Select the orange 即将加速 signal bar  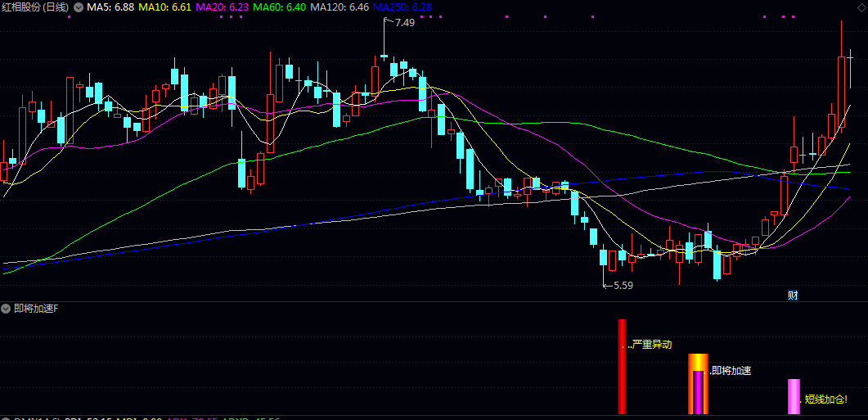coord(697,383)
